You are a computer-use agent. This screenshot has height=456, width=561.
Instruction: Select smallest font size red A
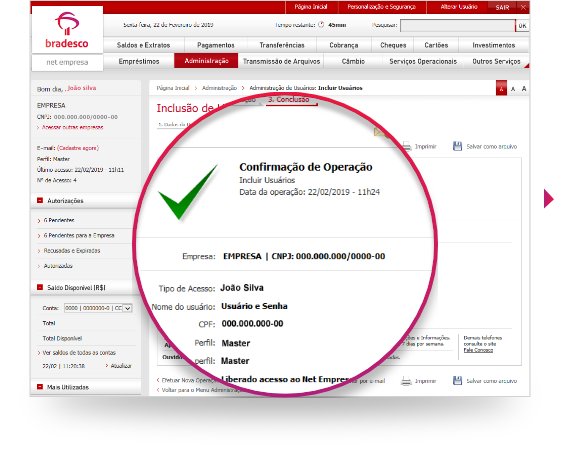501,88
